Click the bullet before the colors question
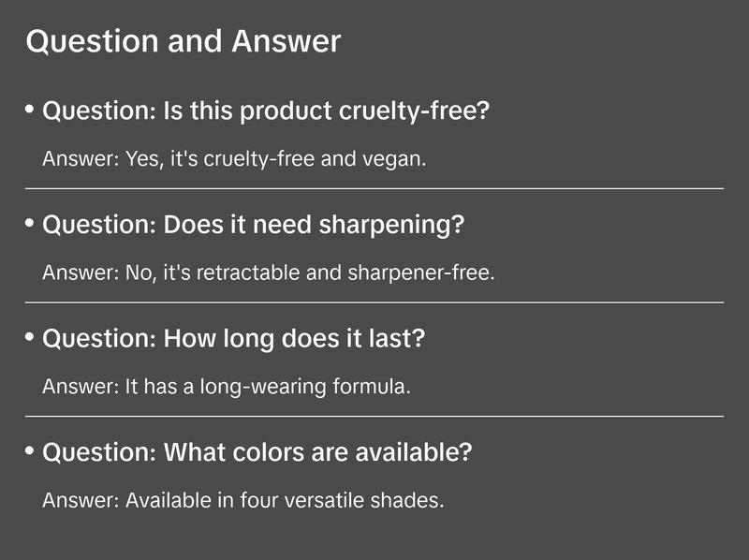The width and height of the screenshot is (749, 560). click(x=30, y=452)
